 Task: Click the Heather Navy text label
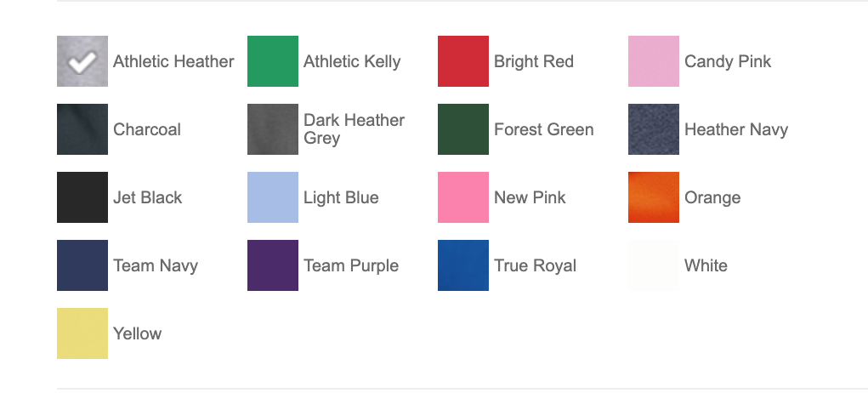click(736, 130)
